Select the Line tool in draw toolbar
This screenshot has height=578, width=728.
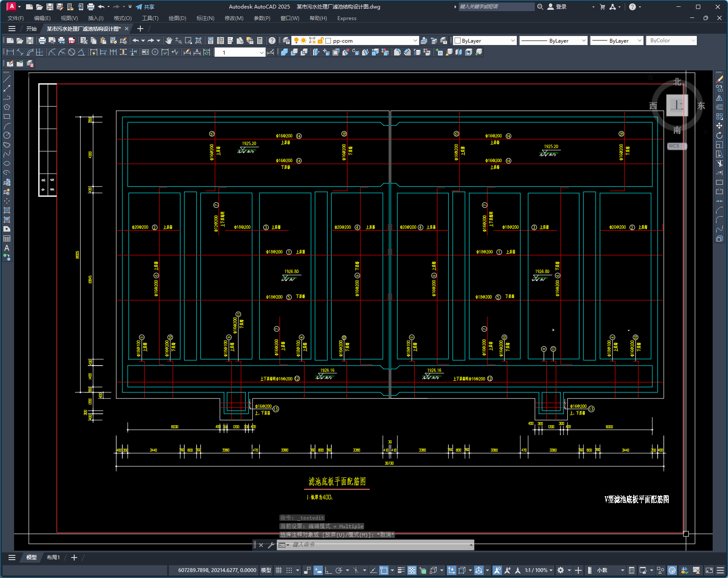pos(7,79)
